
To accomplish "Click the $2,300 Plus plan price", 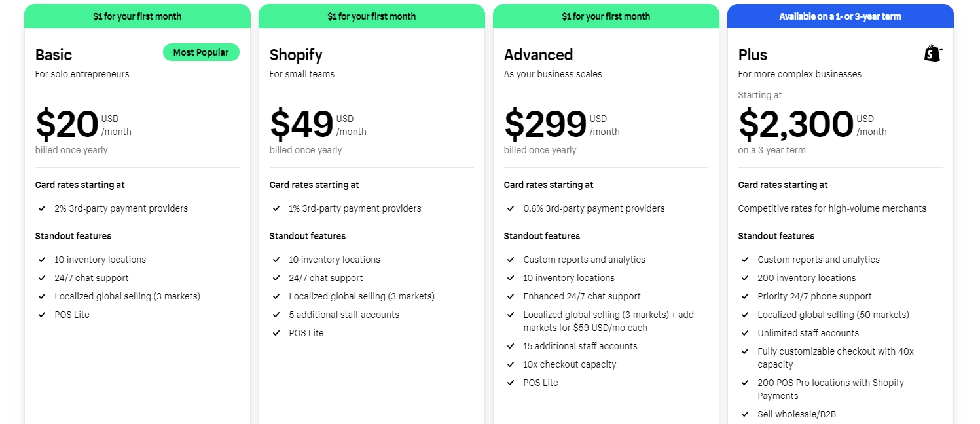I will pyautogui.click(x=795, y=125).
